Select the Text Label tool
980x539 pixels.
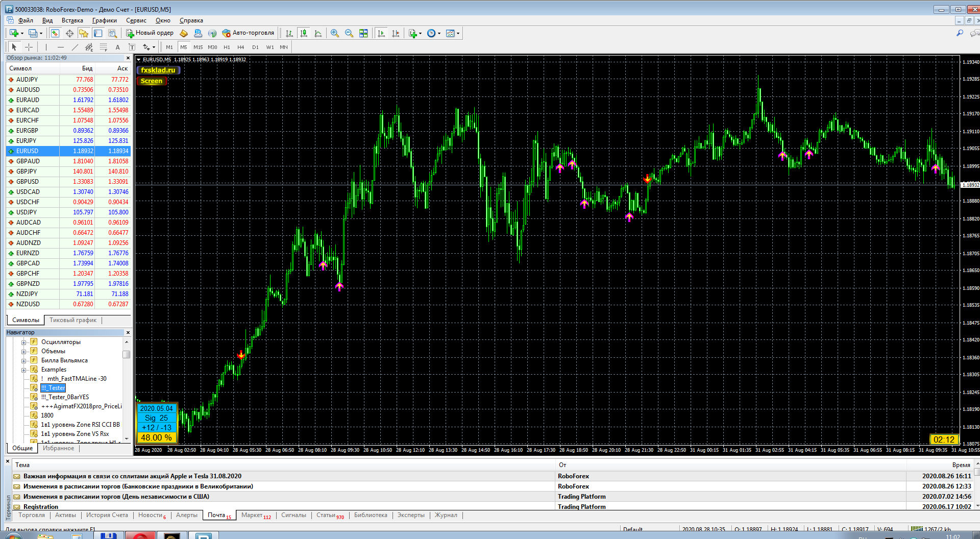132,47
